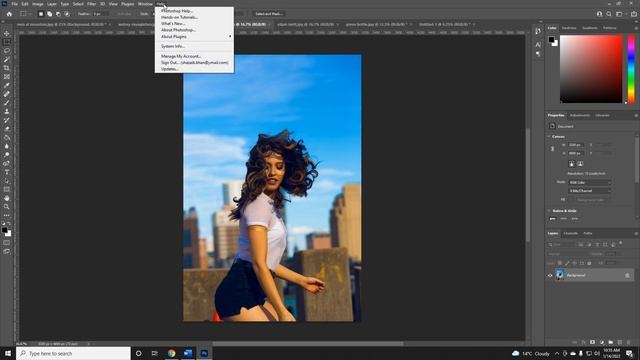This screenshot has width=640, height=360.
Task: Switch to the Adjustments tab
Action: pos(580,115)
